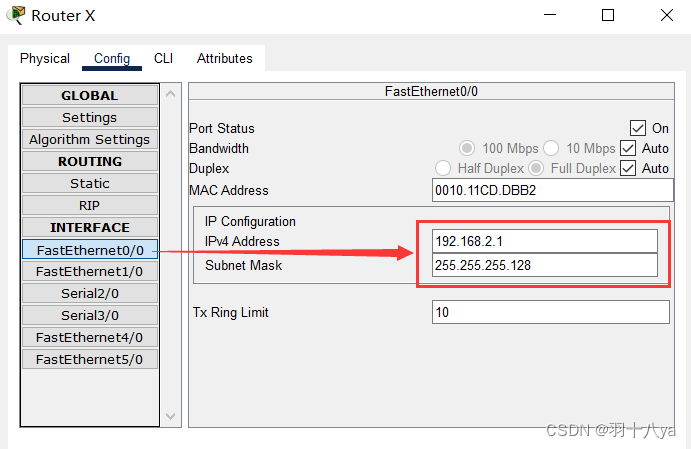Toggle the Bandwidth Auto checkbox
Image resolution: width=691 pixels, height=449 pixels.
click(628, 148)
